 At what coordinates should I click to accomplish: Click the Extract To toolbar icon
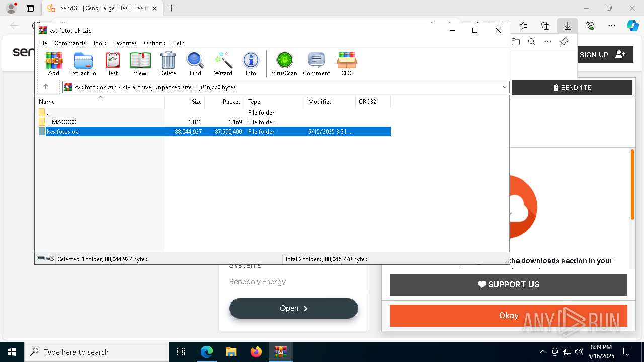[x=83, y=64]
